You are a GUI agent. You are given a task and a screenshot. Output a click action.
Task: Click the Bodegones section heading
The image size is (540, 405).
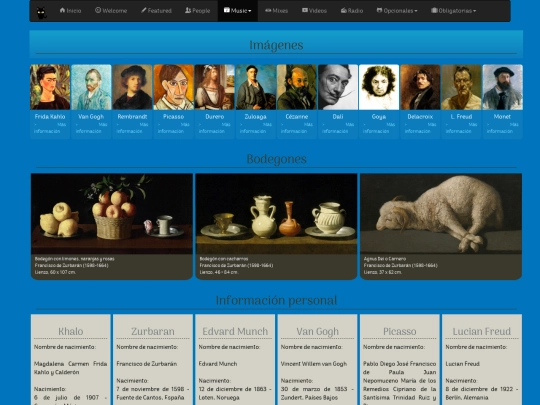click(x=277, y=159)
